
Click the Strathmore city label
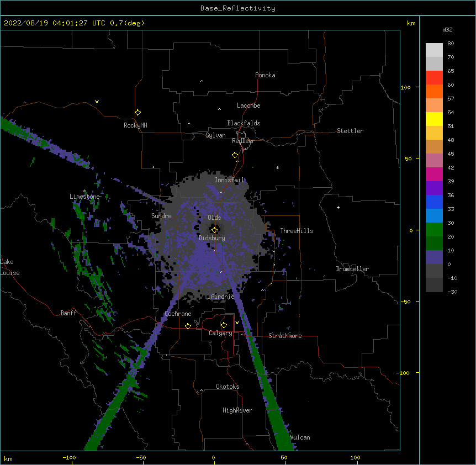point(285,336)
